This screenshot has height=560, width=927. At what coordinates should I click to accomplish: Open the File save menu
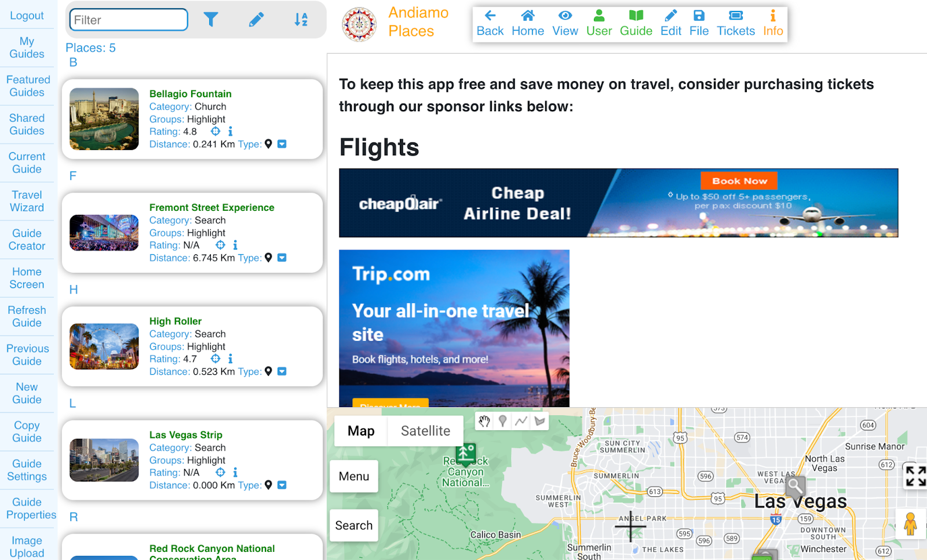pos(699,24)
